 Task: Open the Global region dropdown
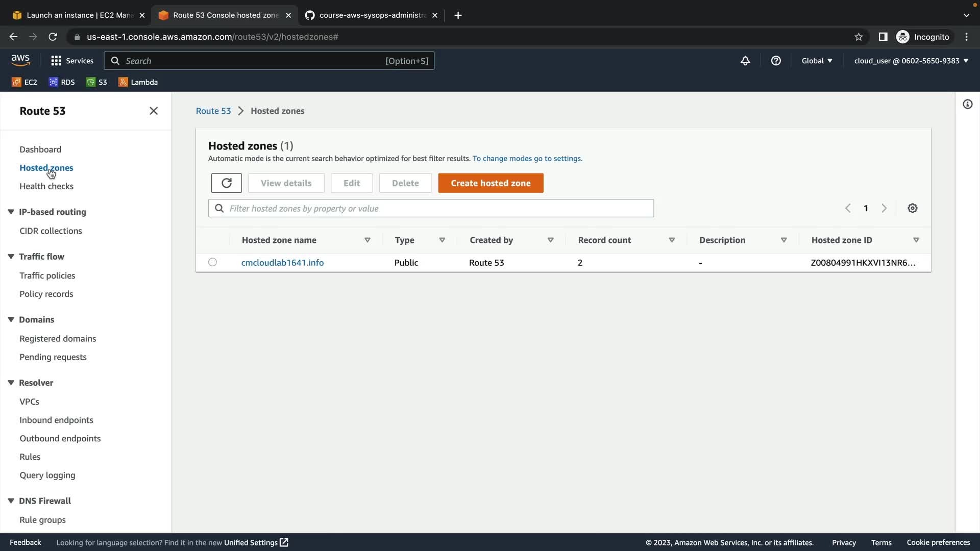[x=817, y=61]
